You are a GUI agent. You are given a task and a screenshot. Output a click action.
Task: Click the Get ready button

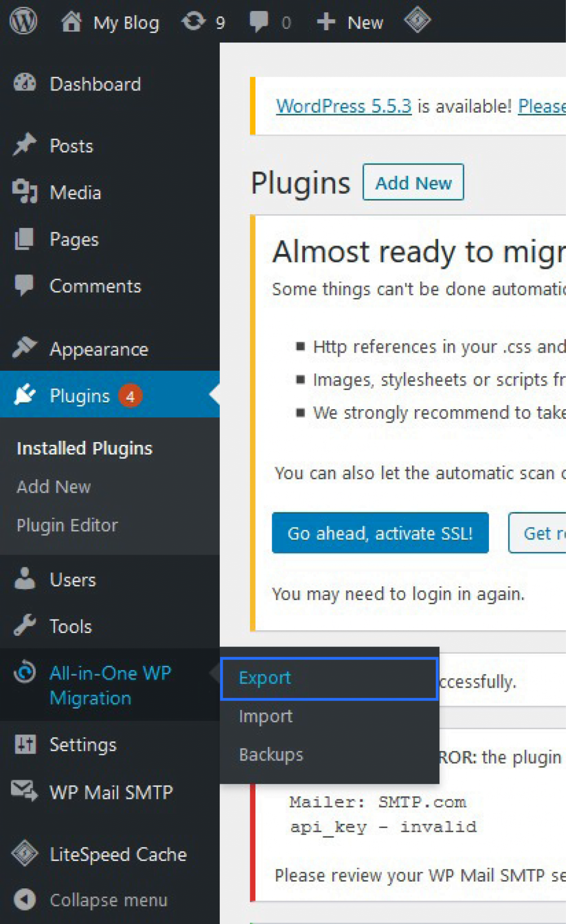point(538,533)
